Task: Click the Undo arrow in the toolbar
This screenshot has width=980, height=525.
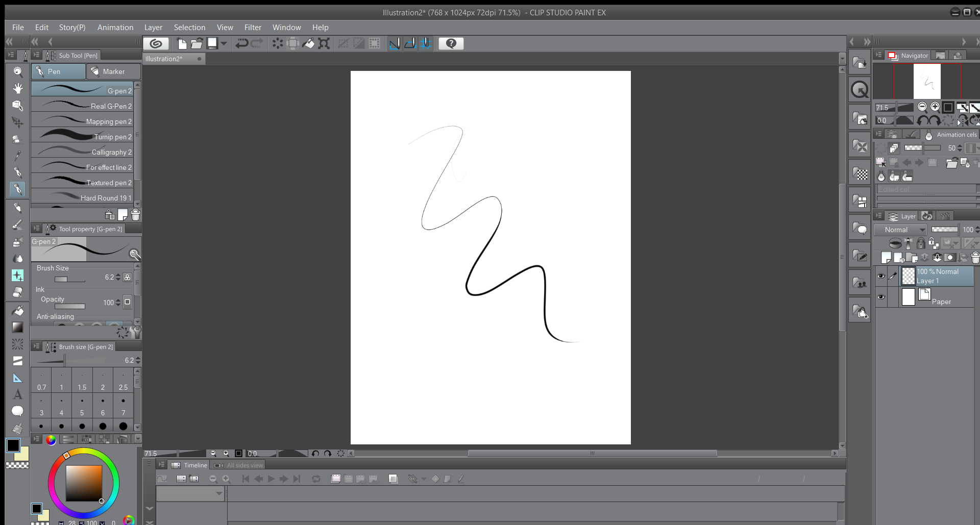Action: point(241,43)
